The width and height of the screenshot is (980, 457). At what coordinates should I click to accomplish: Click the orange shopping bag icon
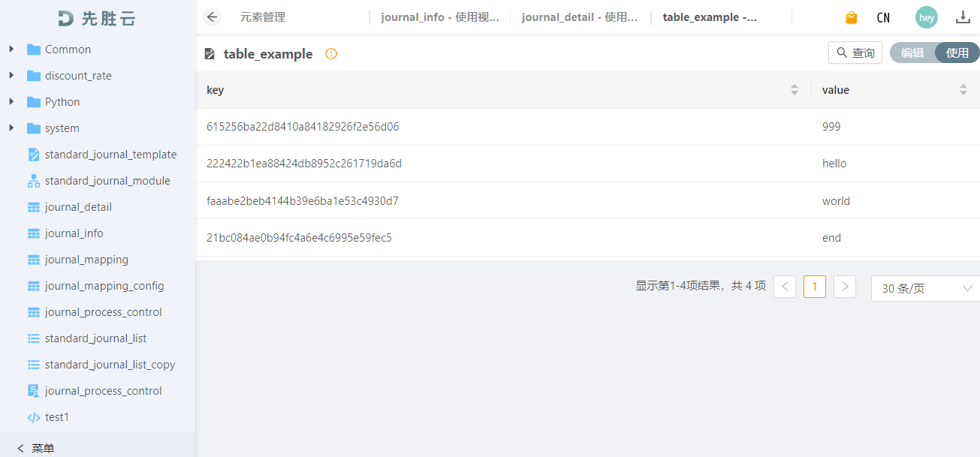tap(851, 17)
